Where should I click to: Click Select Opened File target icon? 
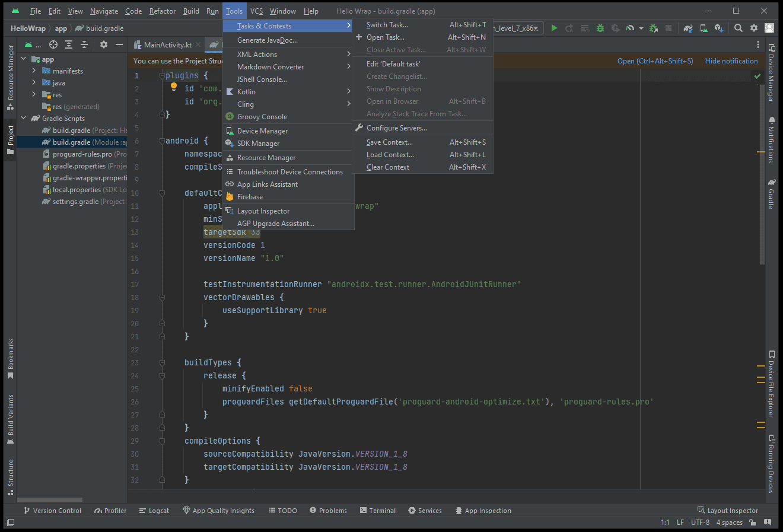click(x=53, y=44)
